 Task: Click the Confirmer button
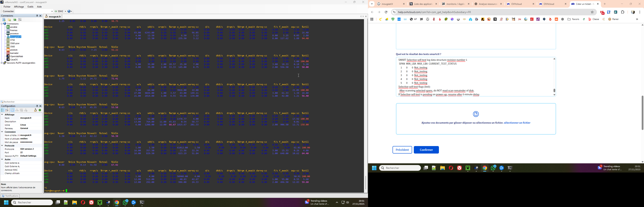[x=426, y=150]
